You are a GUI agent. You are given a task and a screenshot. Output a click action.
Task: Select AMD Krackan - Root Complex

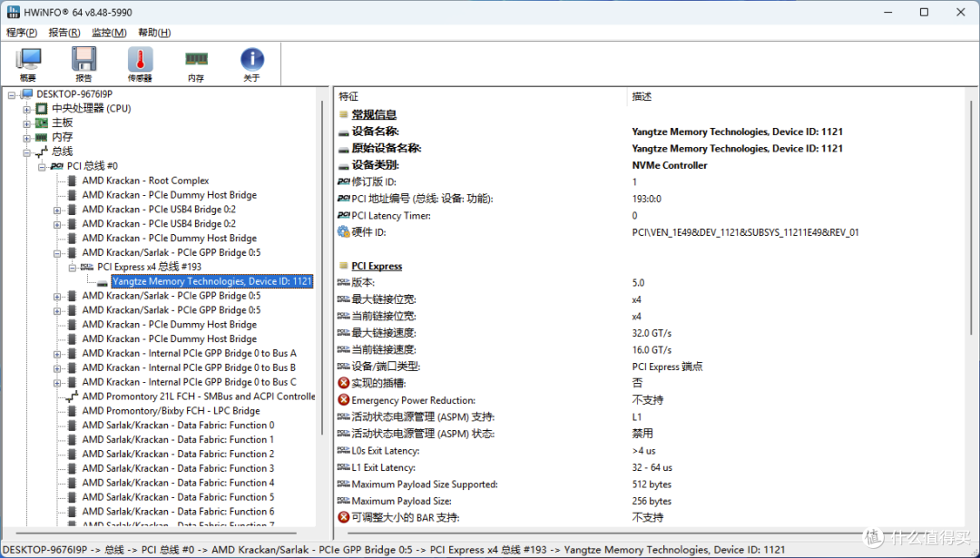pos(145,181)
